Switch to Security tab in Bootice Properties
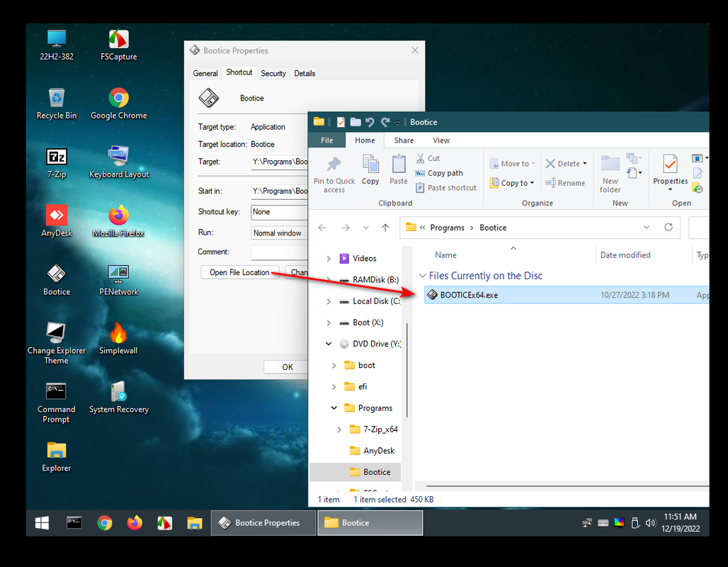 coord(273,74)
